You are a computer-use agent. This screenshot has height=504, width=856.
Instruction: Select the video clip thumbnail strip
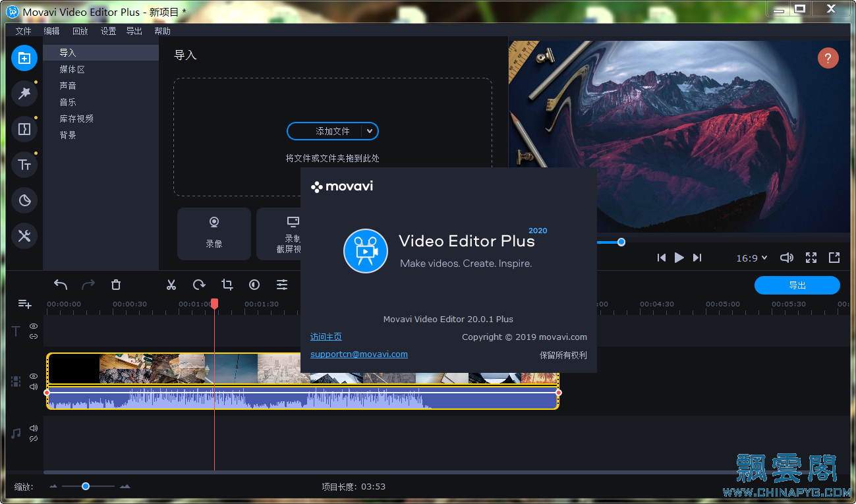click(x=303, y=369)
